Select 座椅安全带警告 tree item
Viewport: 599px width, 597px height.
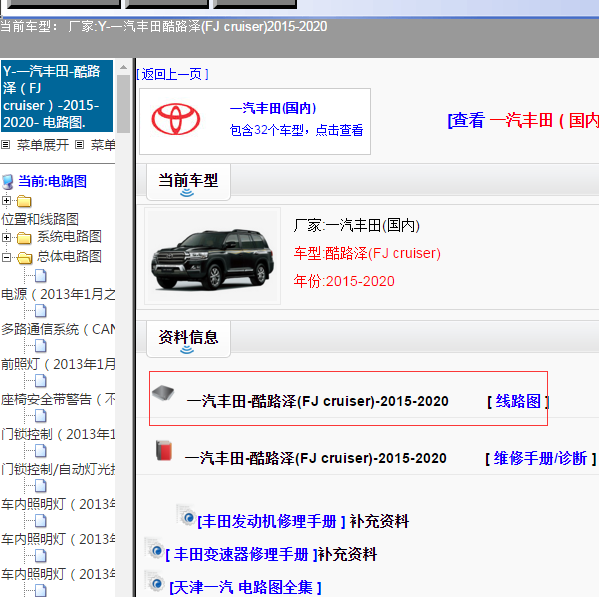click(58, 400)
